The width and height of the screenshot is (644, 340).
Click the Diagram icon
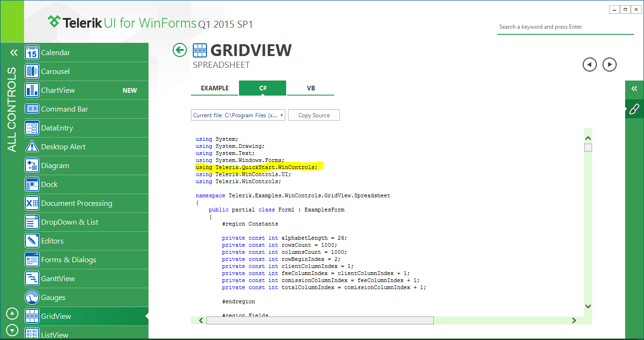(32, 166)
